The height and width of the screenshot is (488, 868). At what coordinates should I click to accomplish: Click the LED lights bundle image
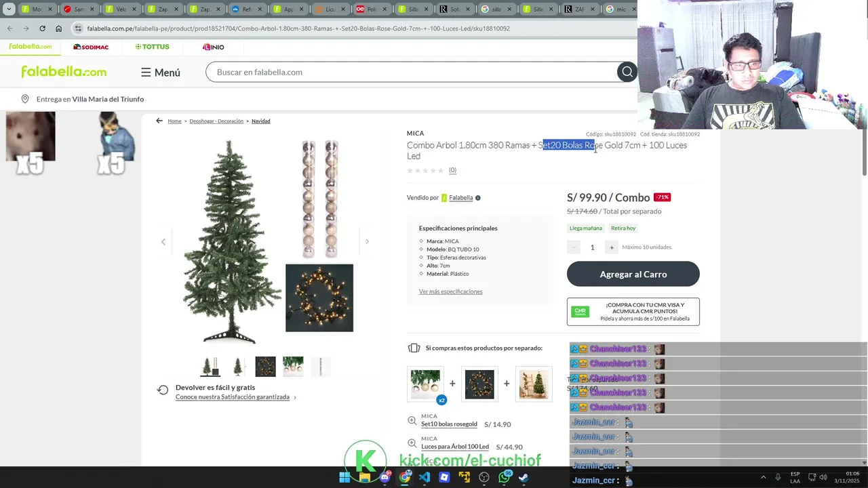tap(479, 384)
